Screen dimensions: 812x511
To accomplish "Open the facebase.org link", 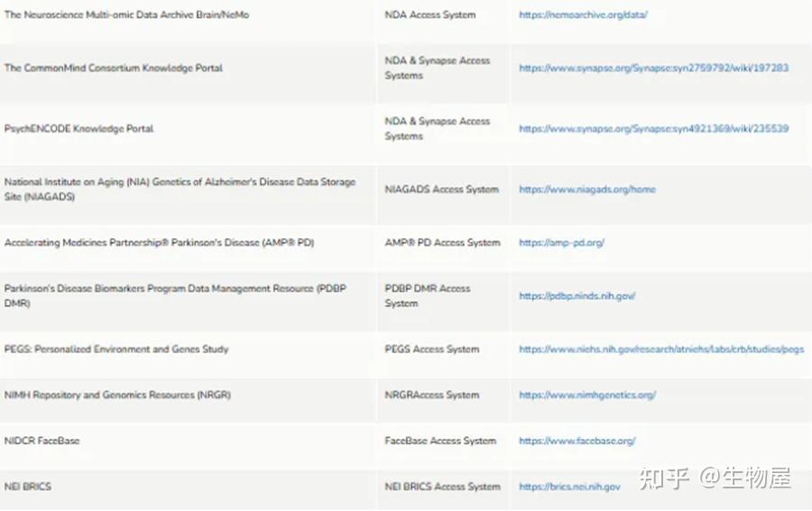I will [x=577, y=441].
